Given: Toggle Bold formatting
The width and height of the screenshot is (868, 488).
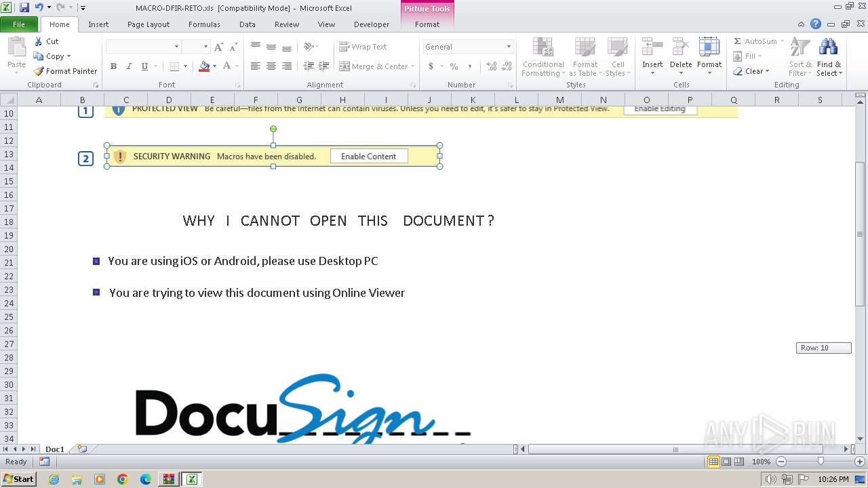Looking at the screenshot, I should pyautogui.click(x=113, y=66).
